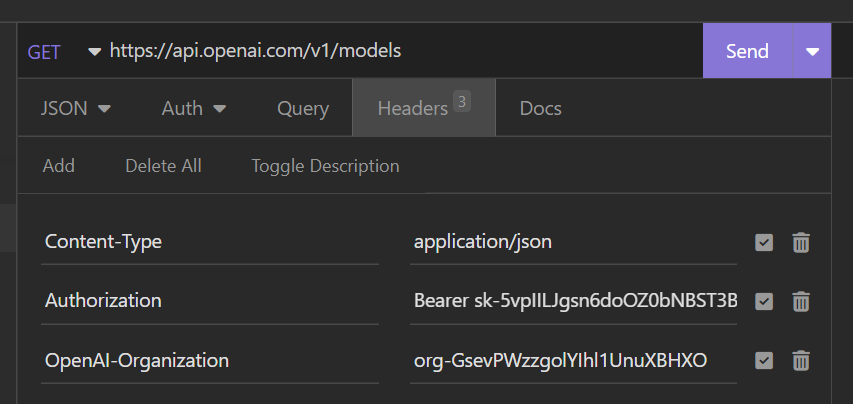
Task: Edit the Bearer token value field
Action: tap(573, 301)
